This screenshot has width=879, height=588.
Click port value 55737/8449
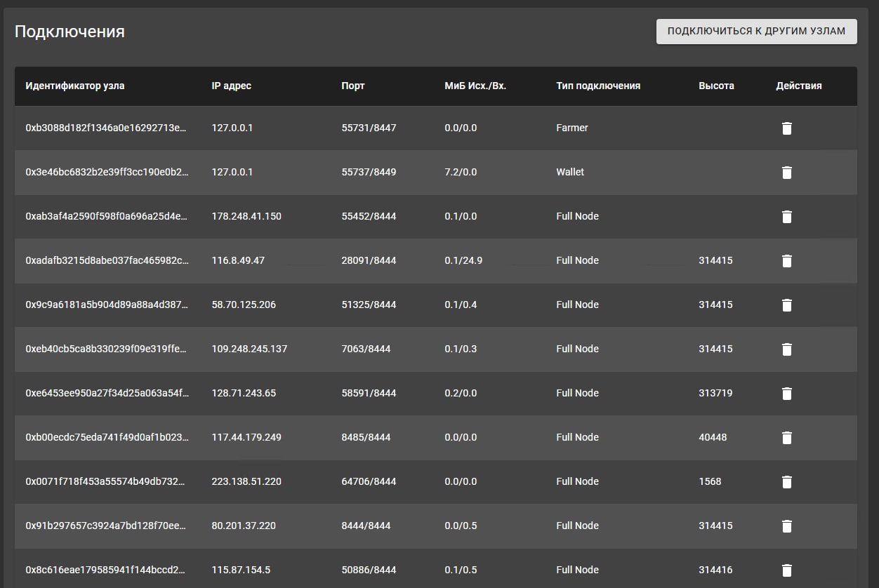369,172
